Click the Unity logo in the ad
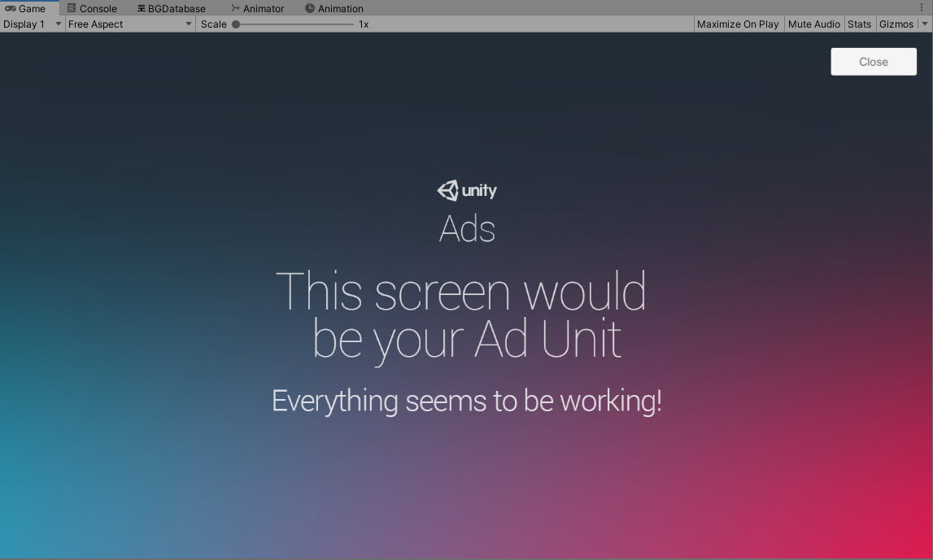 click(x=467, y=190)
